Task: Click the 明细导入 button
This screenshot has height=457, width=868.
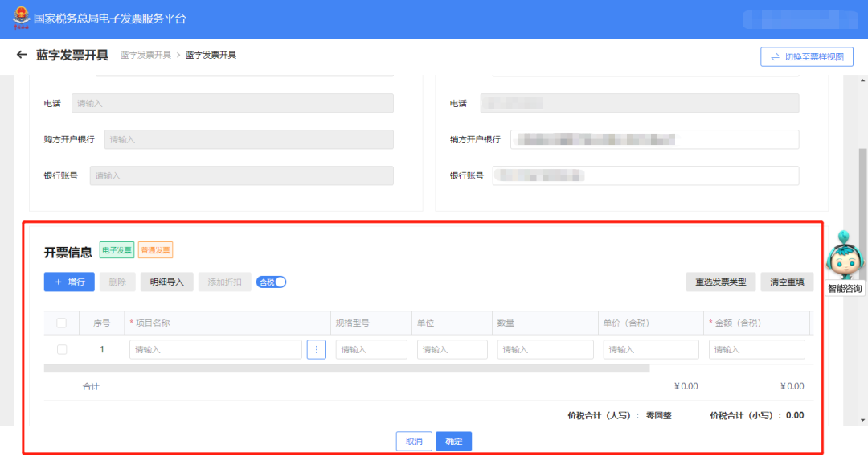Action: [x=166, y=282]
